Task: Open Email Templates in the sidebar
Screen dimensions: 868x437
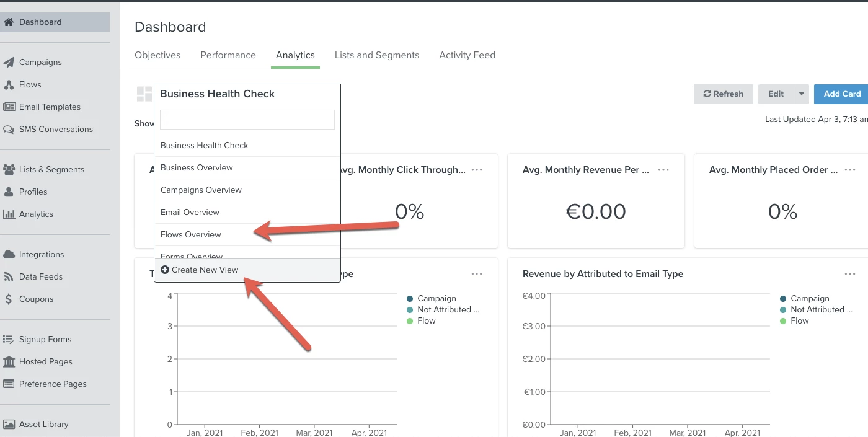Action: point(50,107)
